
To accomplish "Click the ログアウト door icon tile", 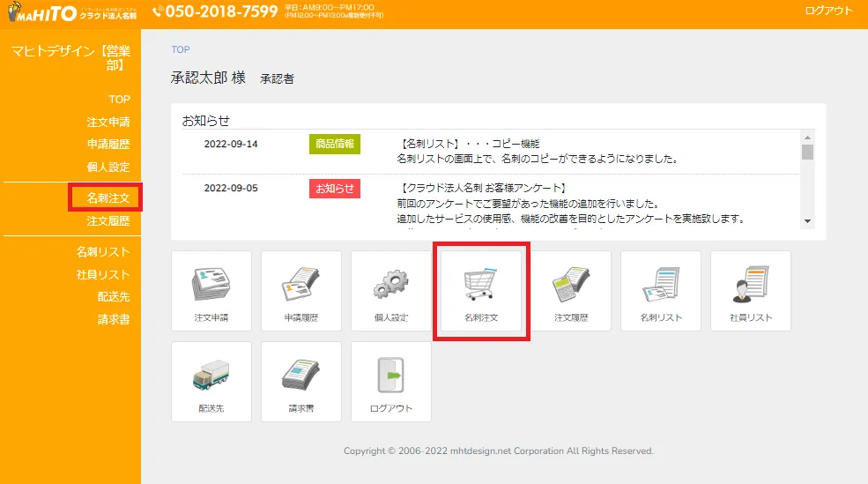I will pyautogui.click(x=391, y=382).
